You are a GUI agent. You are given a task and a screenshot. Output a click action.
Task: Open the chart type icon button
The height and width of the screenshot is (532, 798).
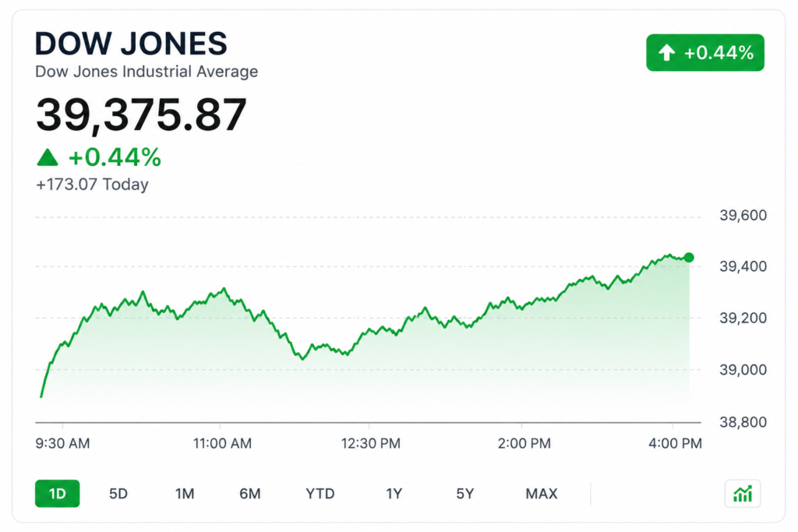pyautogui.click(x=743, y=493)
